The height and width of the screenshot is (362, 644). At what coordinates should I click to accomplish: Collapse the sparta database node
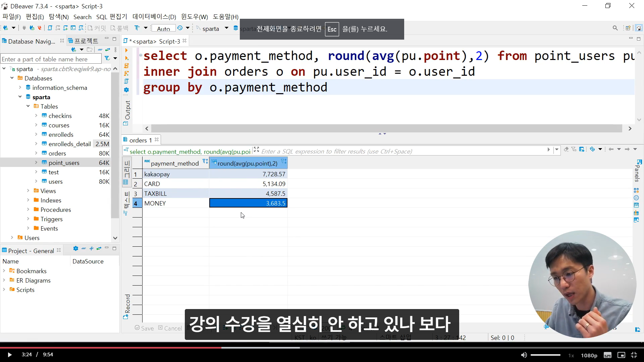tap(20, 97)
